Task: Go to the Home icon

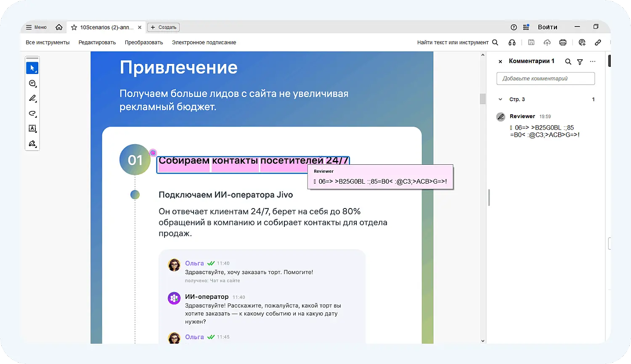Action: 59,27
